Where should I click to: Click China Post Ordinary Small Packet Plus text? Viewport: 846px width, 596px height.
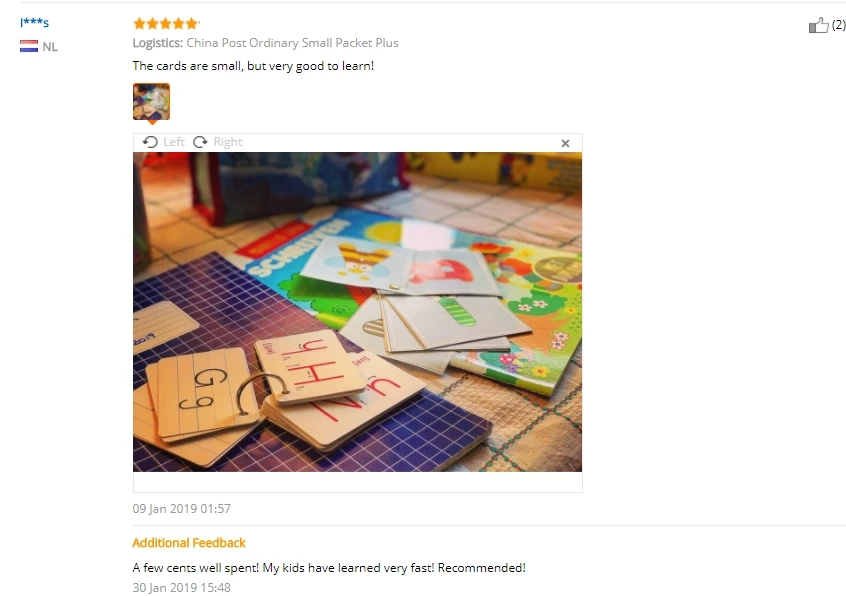tap(292, 43)
